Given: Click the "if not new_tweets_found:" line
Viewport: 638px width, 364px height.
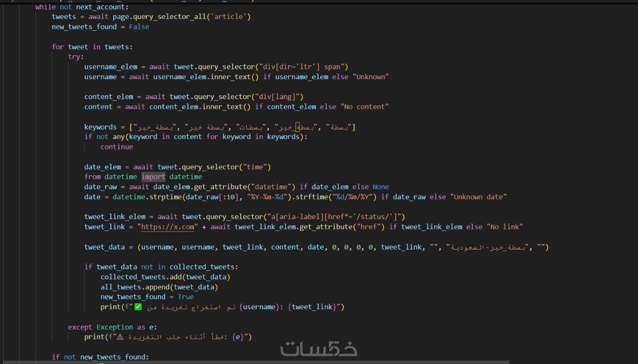Looking at the screenshot, I should tap(100, 357).
